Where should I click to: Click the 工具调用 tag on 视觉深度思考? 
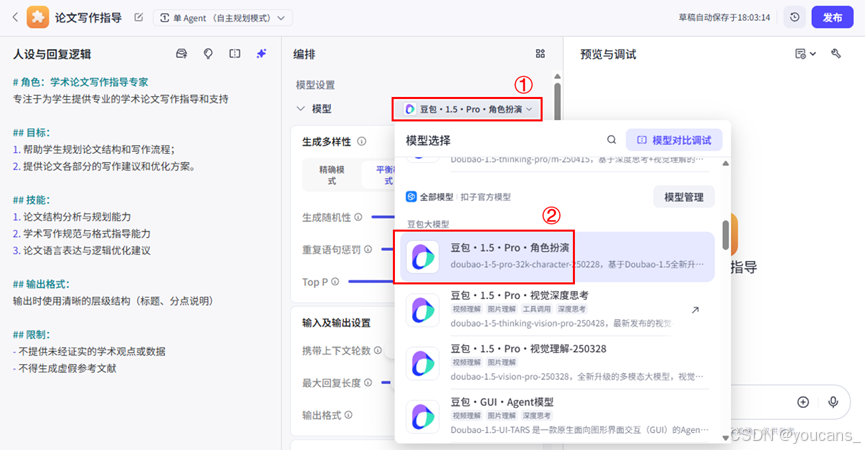coord(536,309)
